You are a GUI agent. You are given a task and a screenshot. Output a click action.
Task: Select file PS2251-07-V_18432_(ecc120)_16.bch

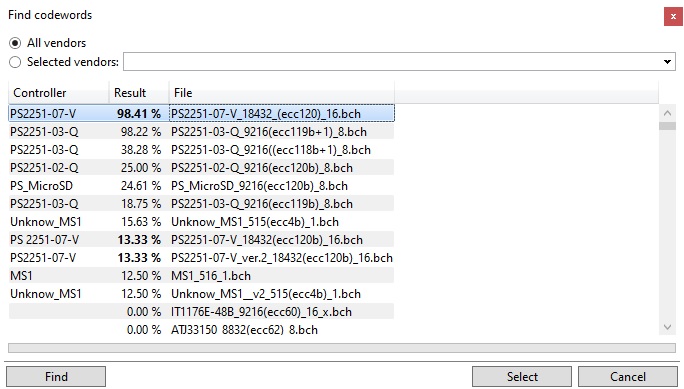click(x=266, y=114)
